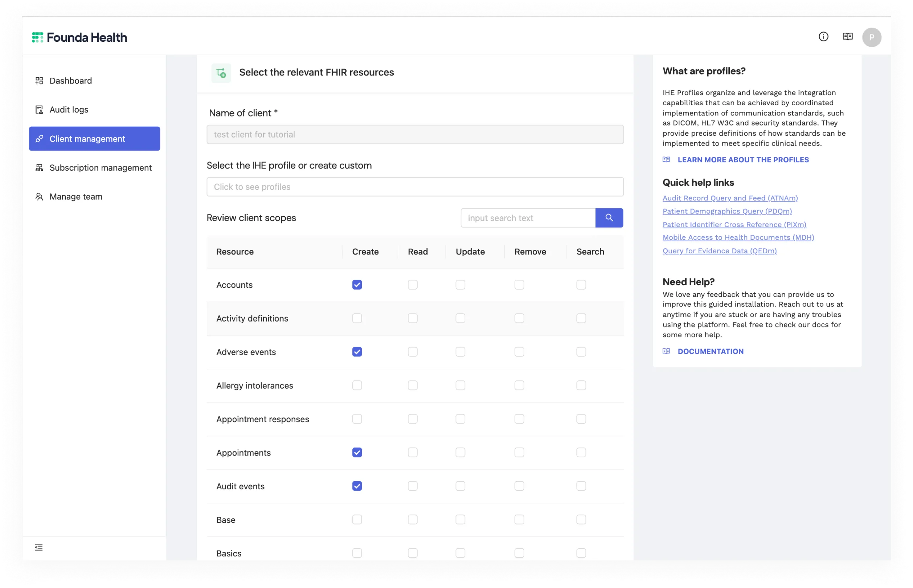Screen dimensions: 913x588
Task: Check Update for Activity definitions
Action: (460, 318)
